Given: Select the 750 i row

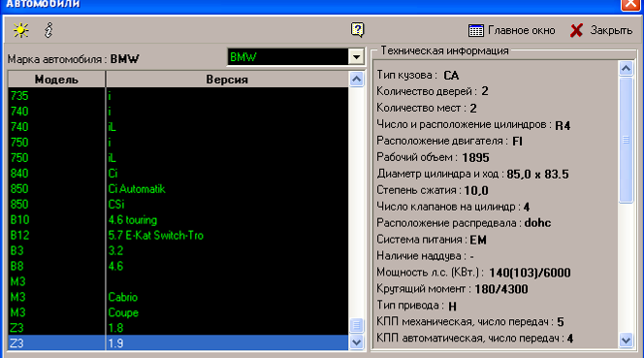Looking at the screenshot, I should (x=177, y=143).
